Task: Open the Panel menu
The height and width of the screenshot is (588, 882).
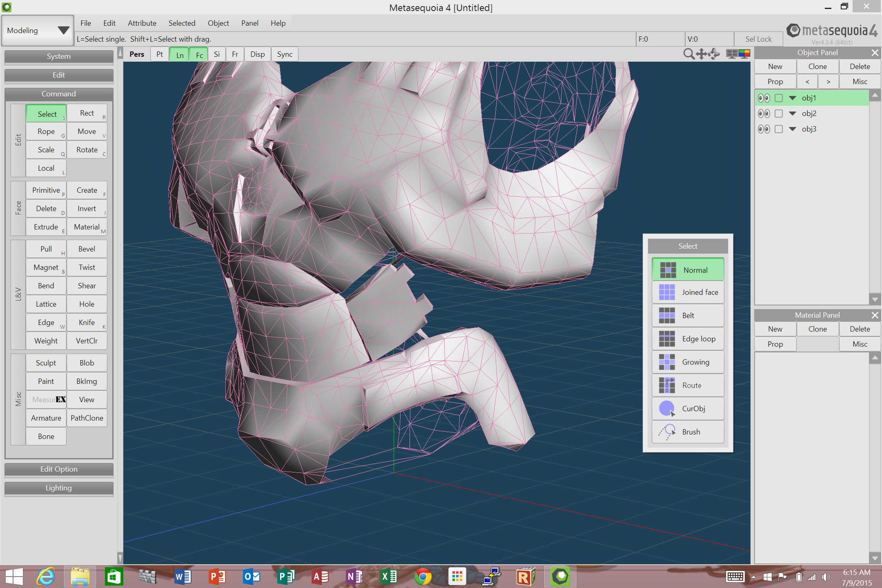Action: point(250,23)
